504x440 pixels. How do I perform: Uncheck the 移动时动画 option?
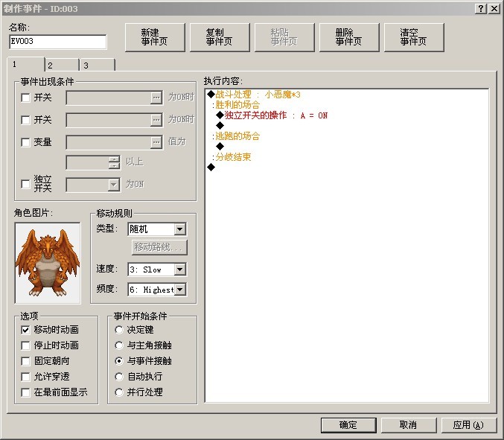coord(25,330)
